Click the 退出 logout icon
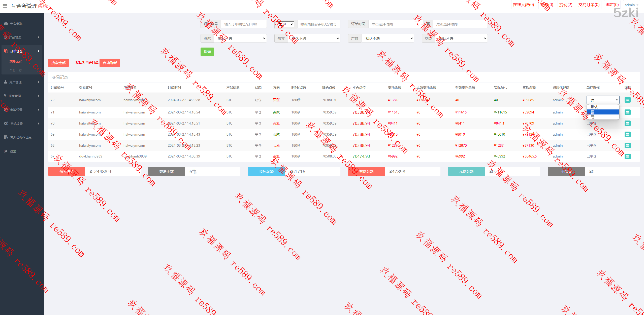The width and height of the screenshot is (644, 315). click(6, 151)
